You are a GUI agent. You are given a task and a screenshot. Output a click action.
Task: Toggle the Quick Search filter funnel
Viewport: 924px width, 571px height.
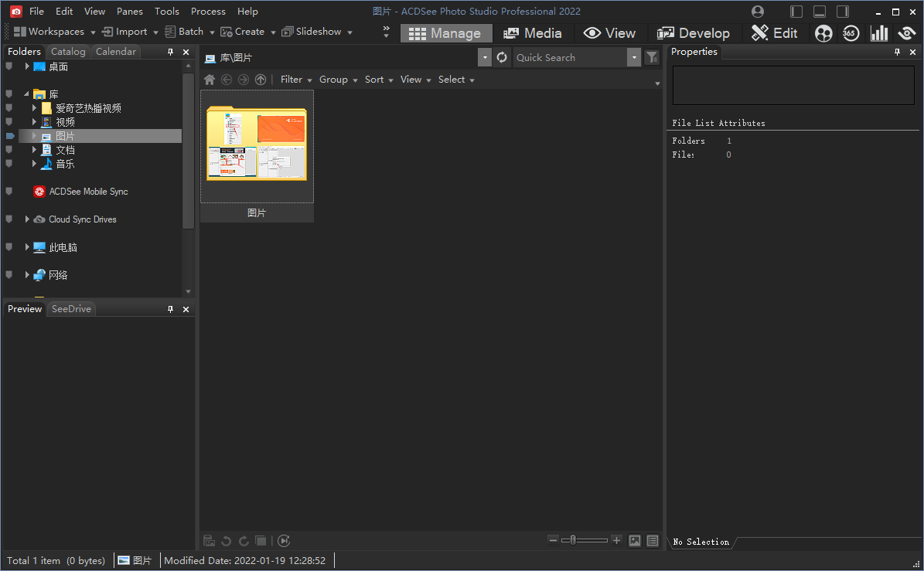[x=651, y=57]
